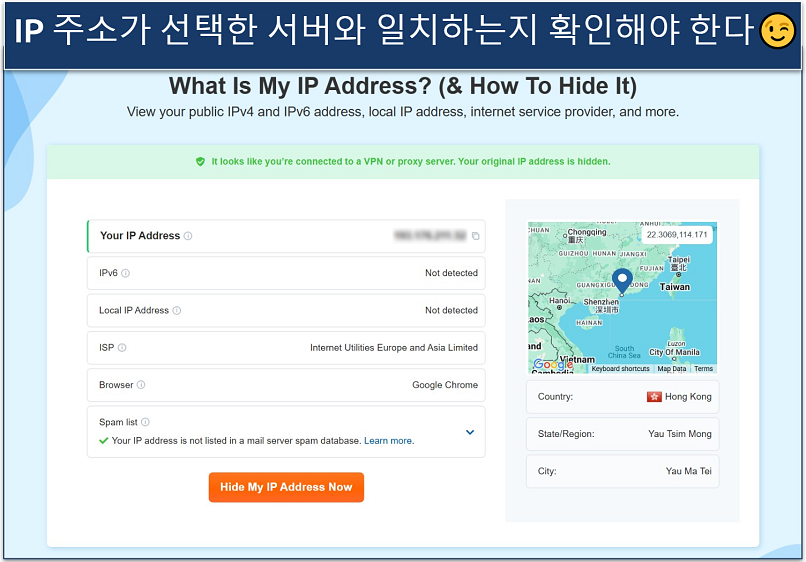Click the blue map location pin
Screen dimensions: 806x562
[x=621, y=281]
